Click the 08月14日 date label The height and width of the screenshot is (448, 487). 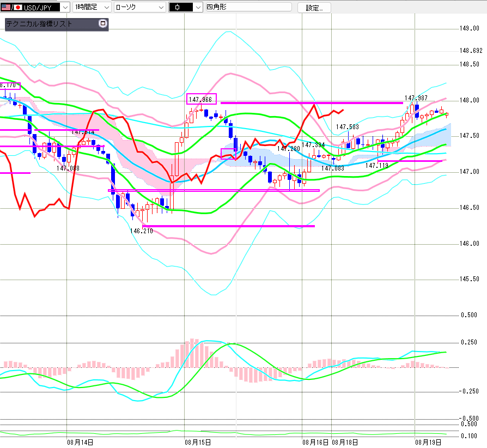[x=80, y=443]
